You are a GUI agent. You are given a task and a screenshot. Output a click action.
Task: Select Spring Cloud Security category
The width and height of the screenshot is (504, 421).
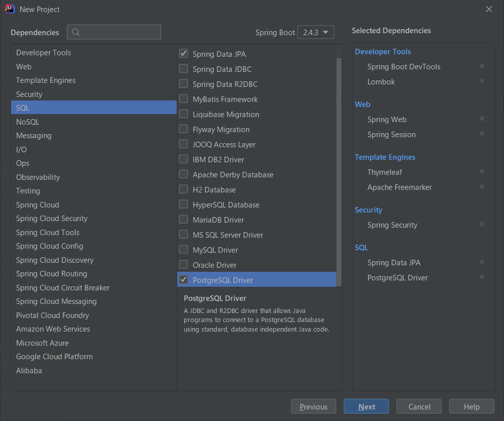tap(94, 219)
